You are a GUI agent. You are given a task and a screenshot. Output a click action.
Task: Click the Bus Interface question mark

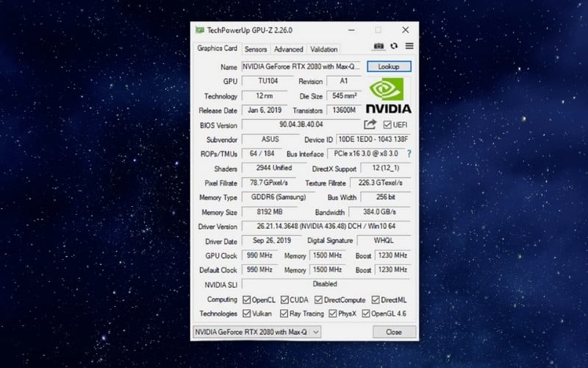coord(409,154)
